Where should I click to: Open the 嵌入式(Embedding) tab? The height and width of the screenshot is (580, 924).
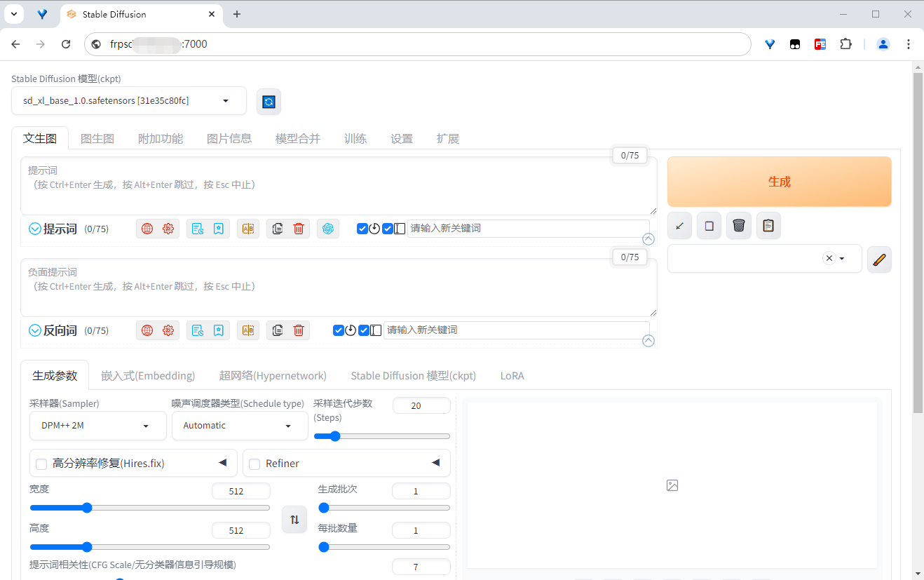148,376
